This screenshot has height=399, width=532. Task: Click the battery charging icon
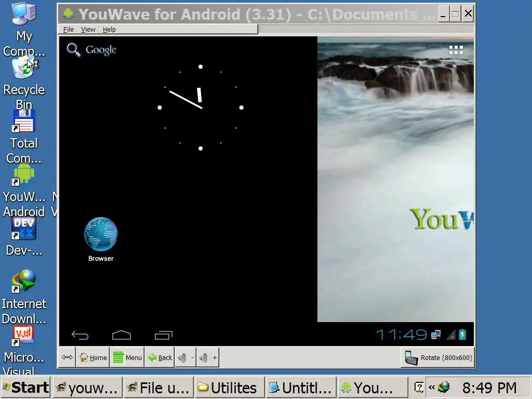click(462, 335)
